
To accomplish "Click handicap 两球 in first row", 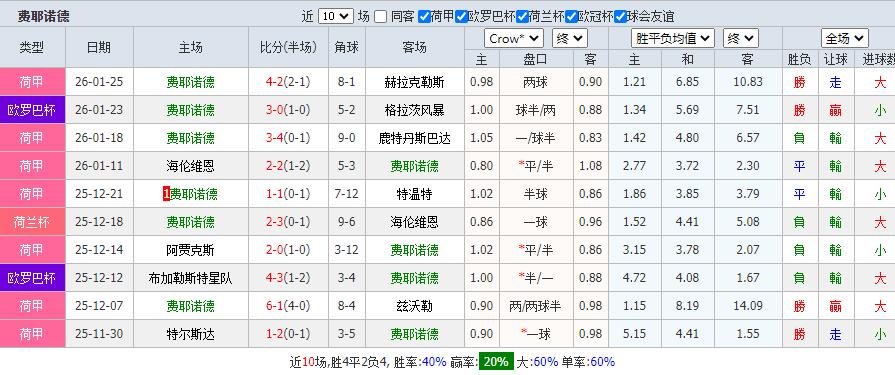I will pos(535,82).
